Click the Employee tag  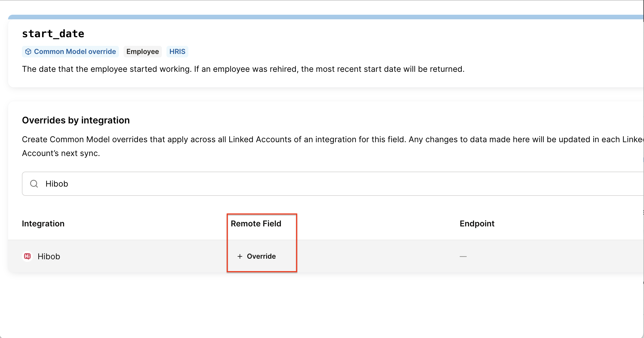click(x=143, y=52)
